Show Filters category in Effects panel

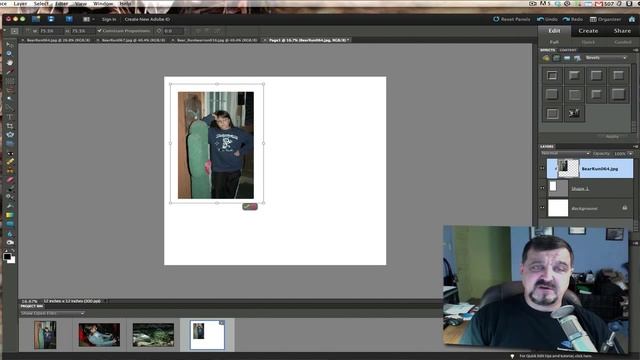546,58
